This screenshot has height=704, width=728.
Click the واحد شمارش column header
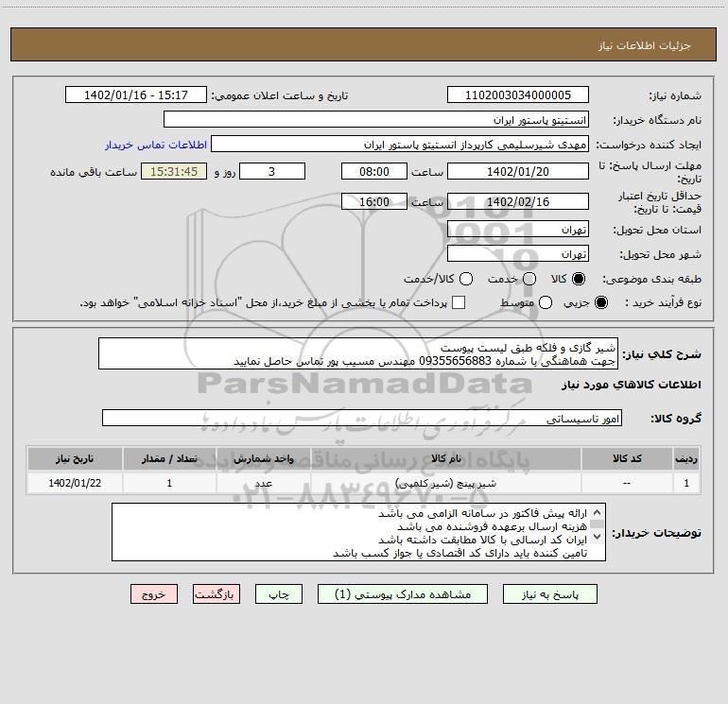pyautogui.click(x=263, y=459)
